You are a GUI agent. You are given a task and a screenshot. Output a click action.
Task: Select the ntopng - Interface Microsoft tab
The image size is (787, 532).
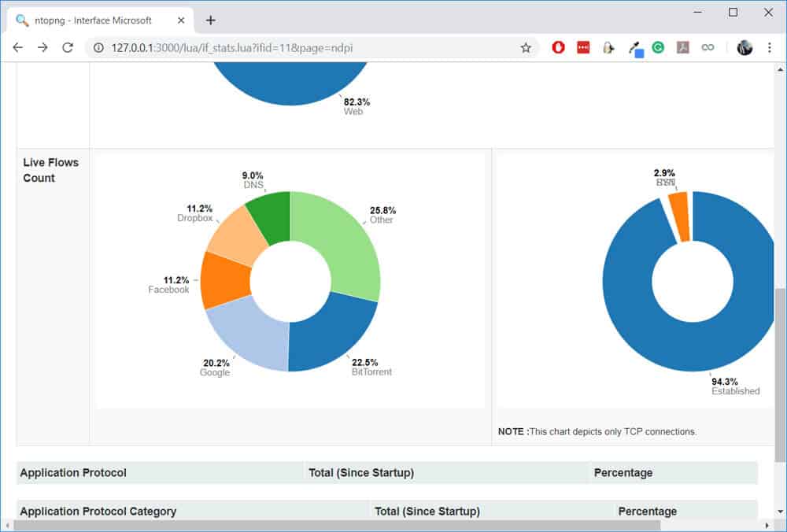101,20
